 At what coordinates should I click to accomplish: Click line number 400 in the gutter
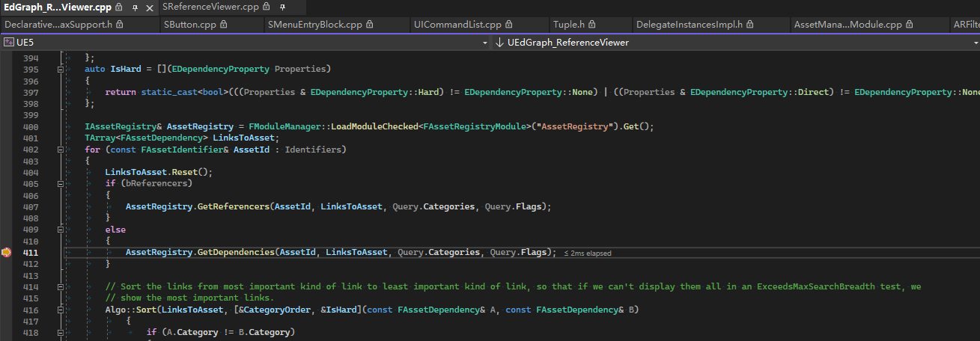coord(31,127)
